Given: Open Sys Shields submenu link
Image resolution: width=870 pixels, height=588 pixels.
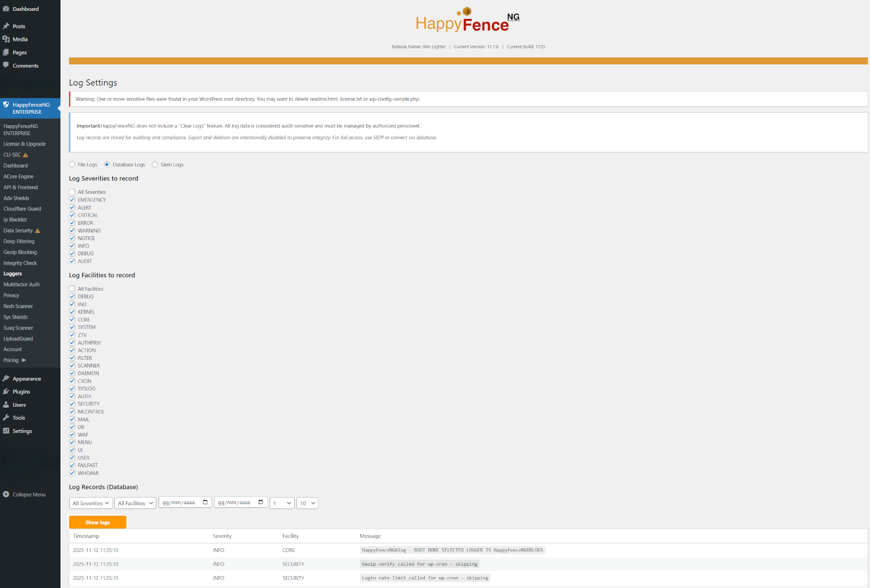Looking at the screenshot, I should 16,317.
